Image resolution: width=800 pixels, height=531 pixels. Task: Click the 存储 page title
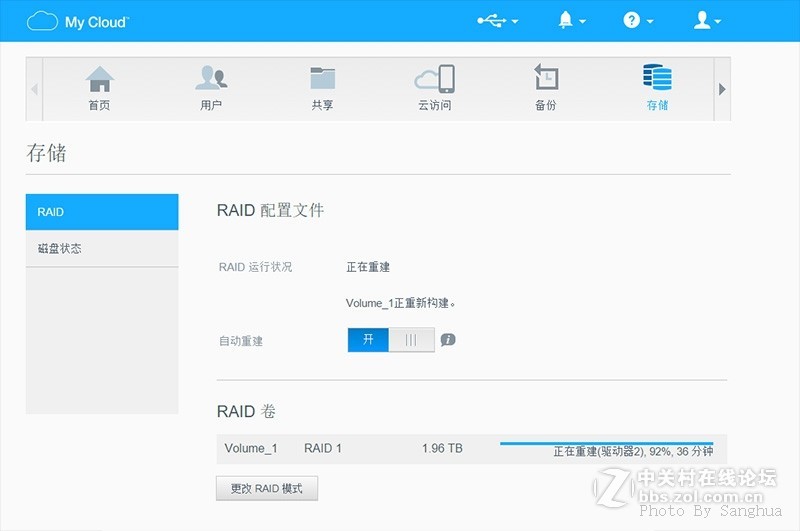click(46, 153)
